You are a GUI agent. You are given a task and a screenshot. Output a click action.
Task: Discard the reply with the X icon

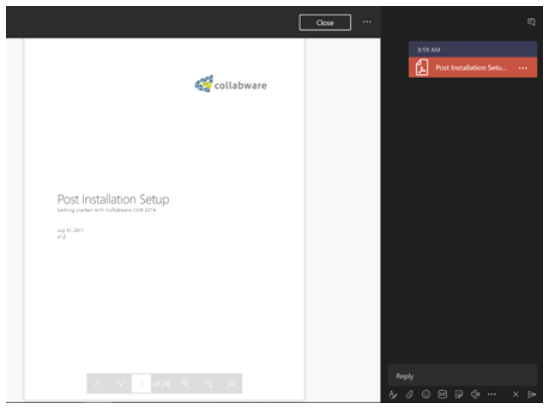click(x=515, y=394)
